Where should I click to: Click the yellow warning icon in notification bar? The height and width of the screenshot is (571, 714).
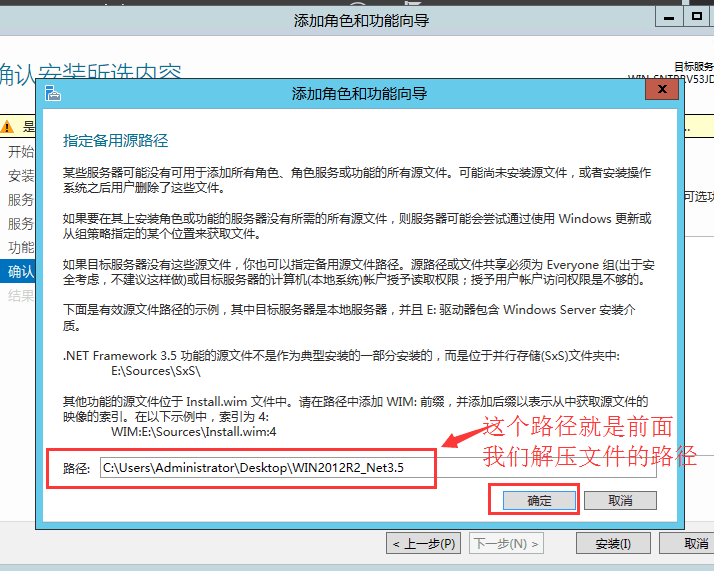click(x=7, y=127)
